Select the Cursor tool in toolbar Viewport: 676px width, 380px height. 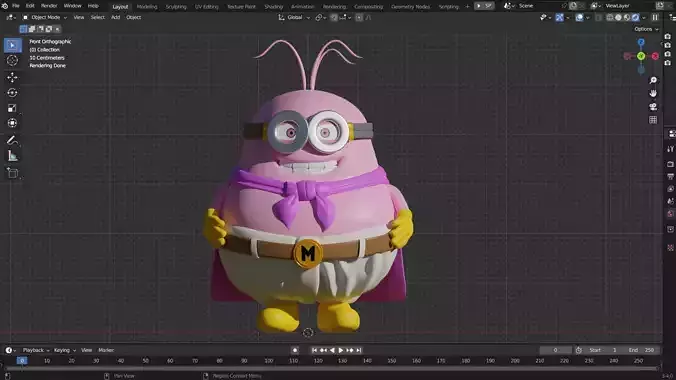pyautogui.click(x=13, y=60)
